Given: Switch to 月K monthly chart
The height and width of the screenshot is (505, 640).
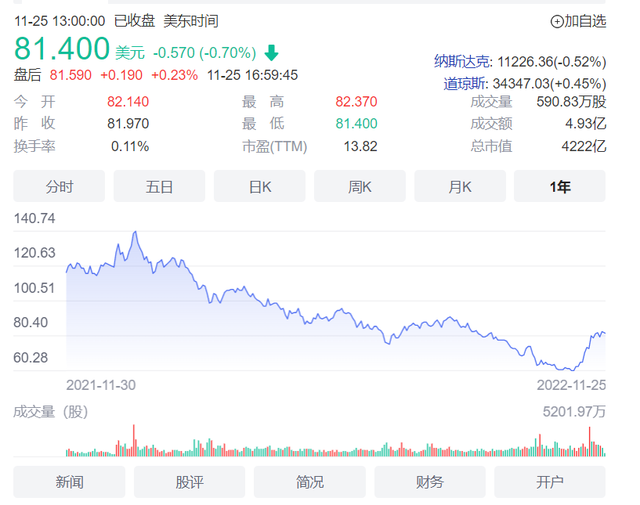Looking at the screenshot, I should pyautogui.click(x=459, y=186).
